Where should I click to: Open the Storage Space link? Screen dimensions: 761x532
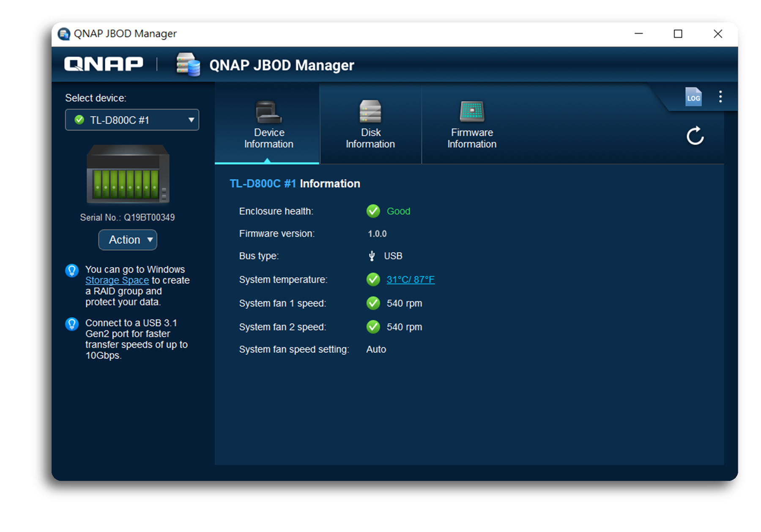[x=117, y=281]
